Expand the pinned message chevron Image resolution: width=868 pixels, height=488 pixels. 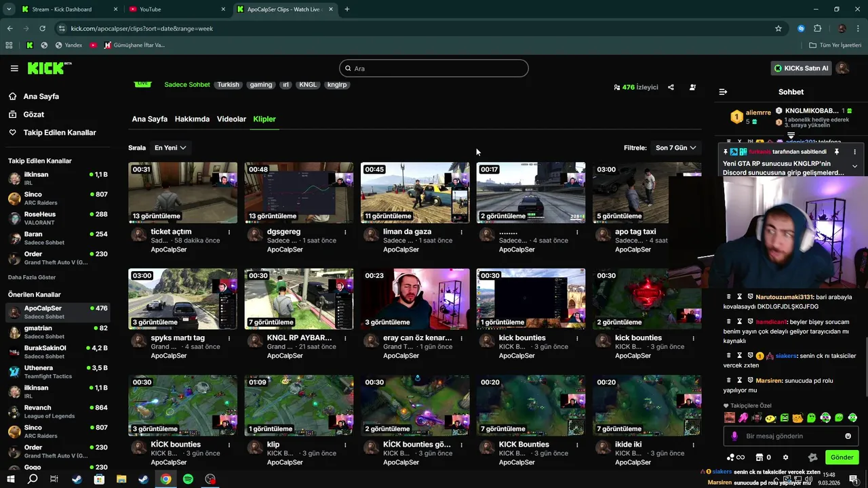(854, 166)
